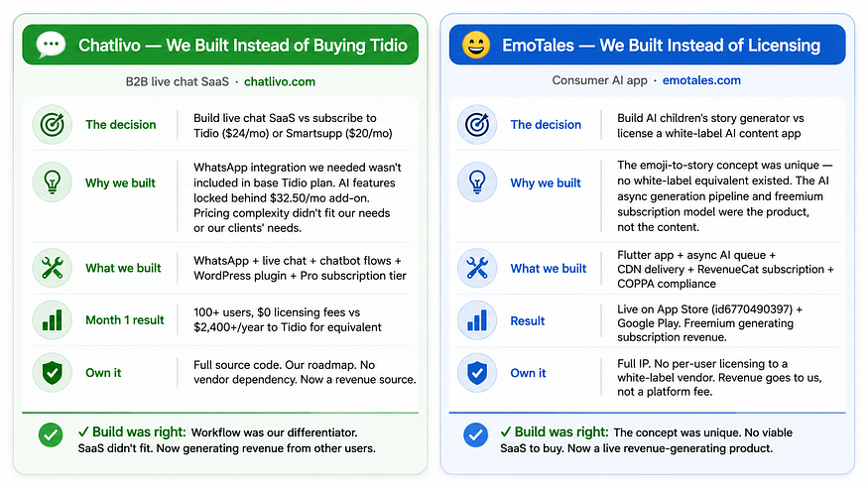Click the EmoTales smiley face icon

[476, 45]
